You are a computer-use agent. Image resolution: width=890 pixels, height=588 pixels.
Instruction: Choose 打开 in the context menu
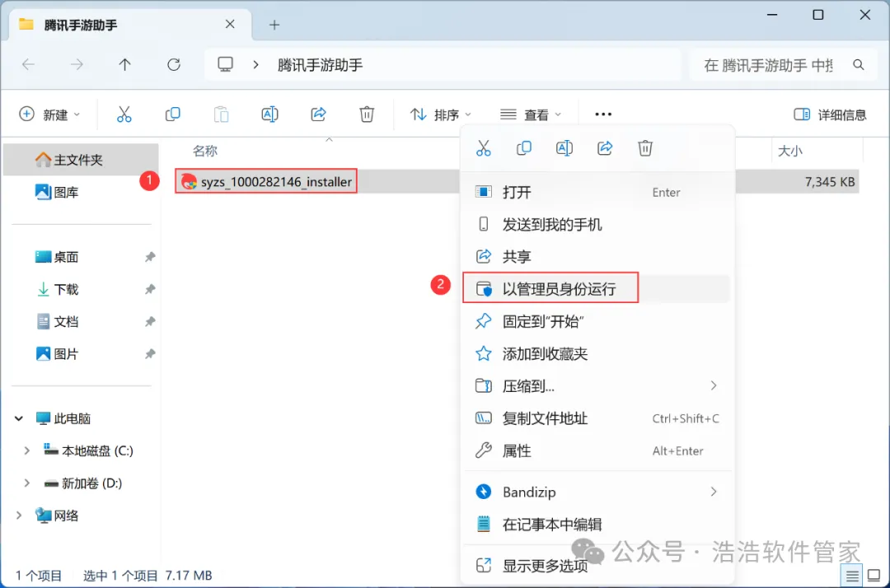(x=597, y=192)
